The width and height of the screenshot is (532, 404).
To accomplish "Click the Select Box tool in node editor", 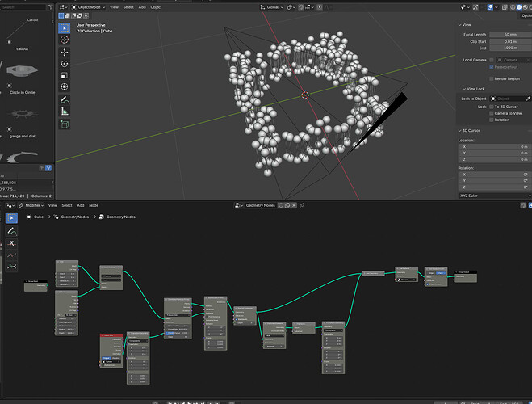I will click(x=11, y=218).
